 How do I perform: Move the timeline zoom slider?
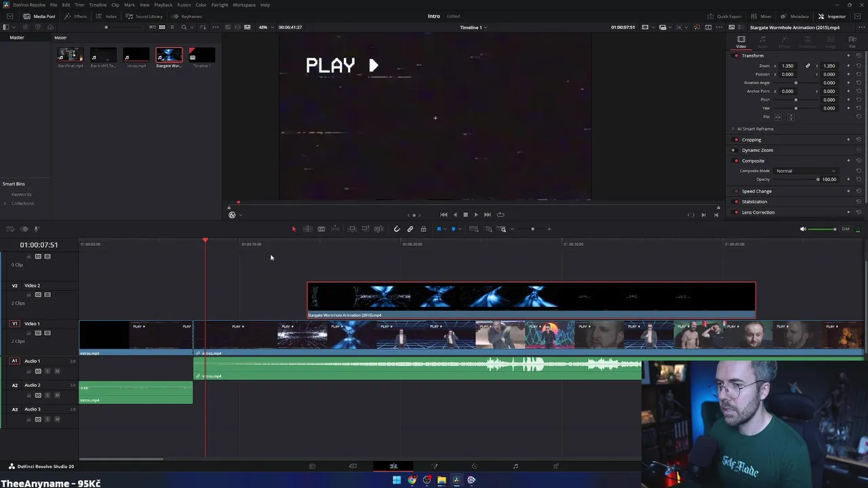click(x=532, y=229)
